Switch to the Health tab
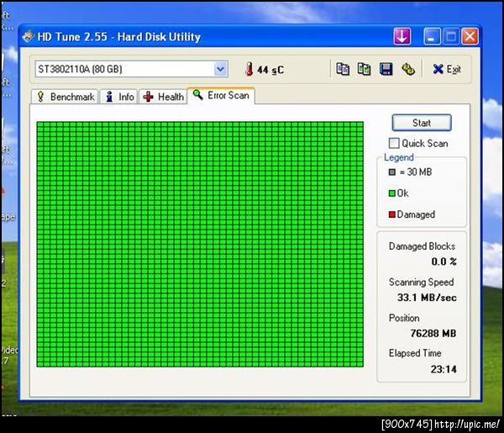The width and height of the screenshot is (504, 433). point(163,97)
